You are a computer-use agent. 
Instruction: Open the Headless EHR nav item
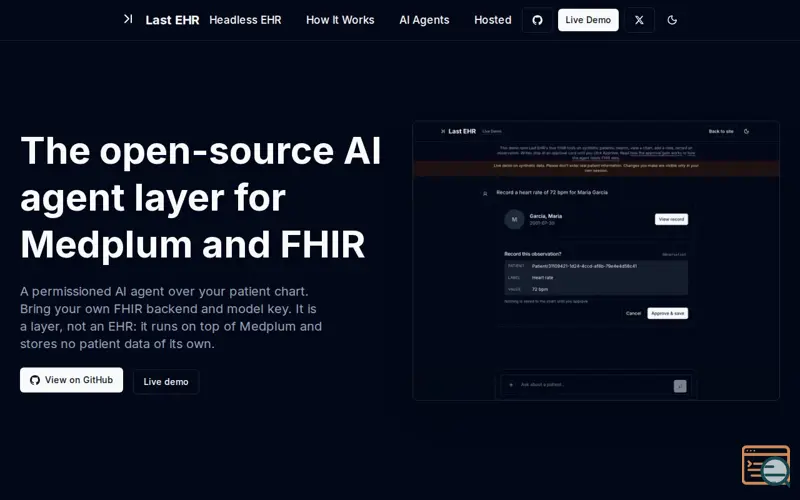[245, 20]
